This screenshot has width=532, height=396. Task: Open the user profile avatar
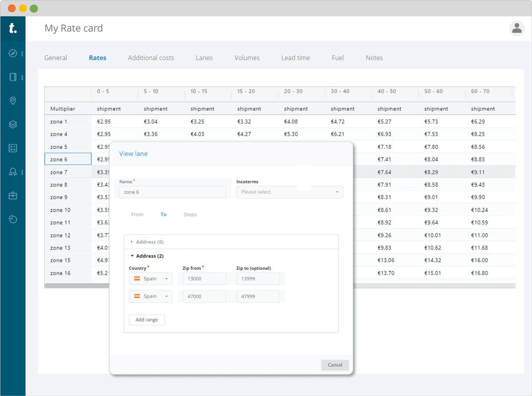pos(516,28)
